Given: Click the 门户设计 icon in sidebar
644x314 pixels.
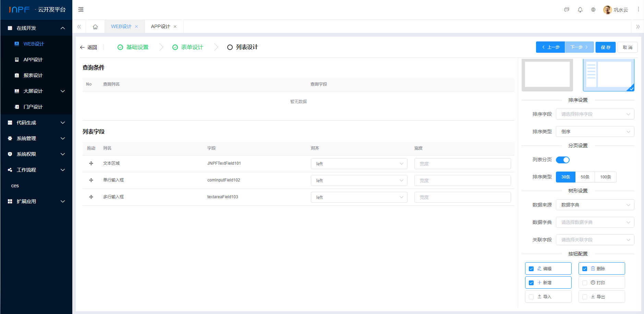Looking at the screenshot, I should [17, 107].
